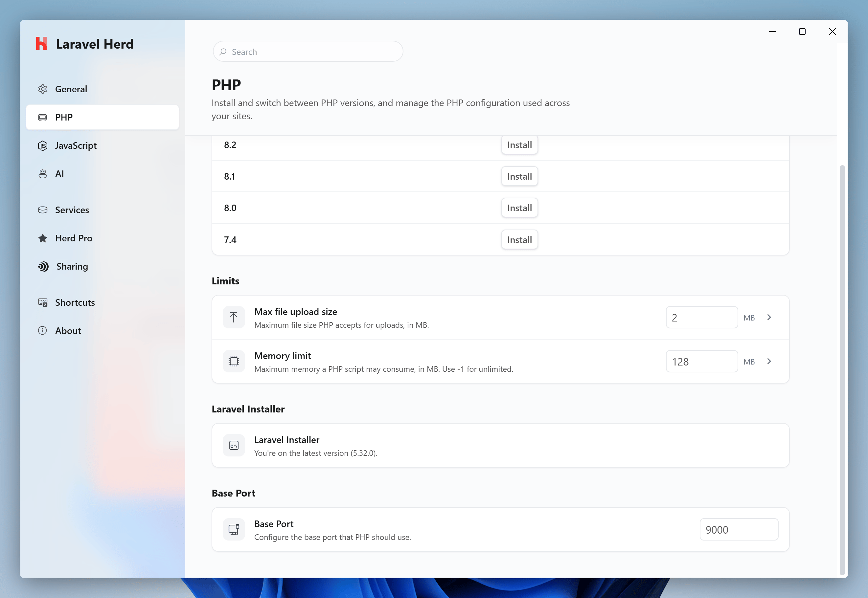This screenshot has width=868, height=598.
Task: Click the Sharing broadcast icon
Action: click(x=43, y=266)
